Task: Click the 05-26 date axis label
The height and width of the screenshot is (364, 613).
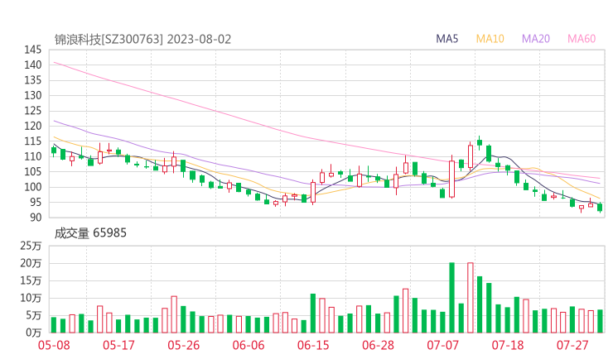Action: pos(184,345)
